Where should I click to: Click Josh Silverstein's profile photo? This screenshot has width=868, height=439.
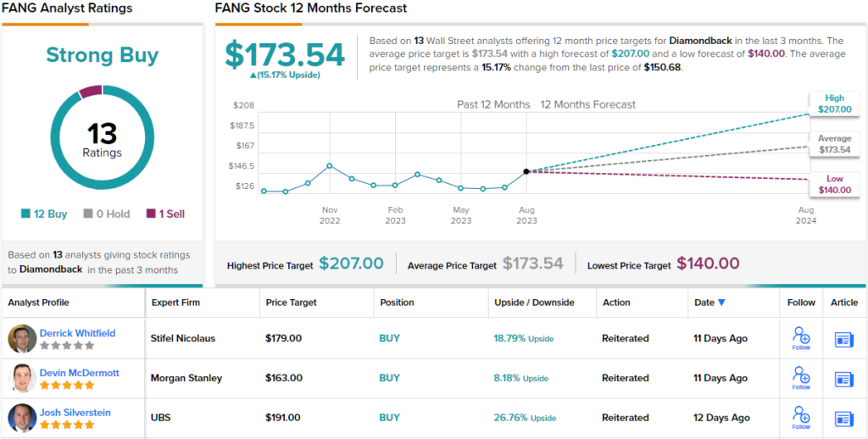point(22,418)
